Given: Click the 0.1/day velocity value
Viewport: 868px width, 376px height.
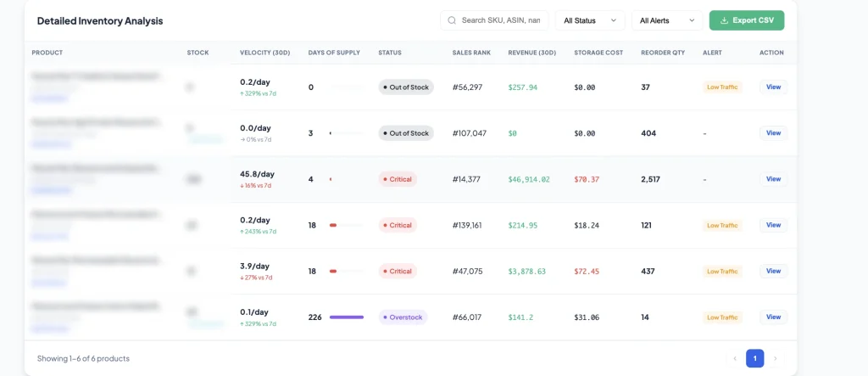Looking at the screenshot, I should pos(254,312).
